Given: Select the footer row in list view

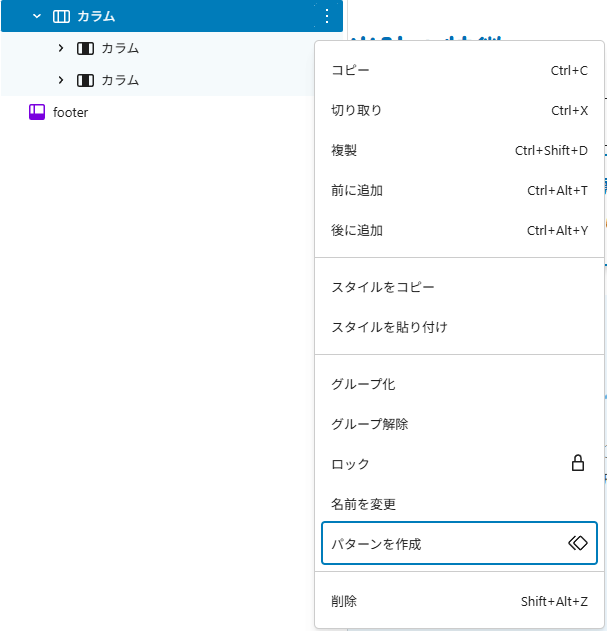Looking at the screenshot, I should (x=172, y=112).
